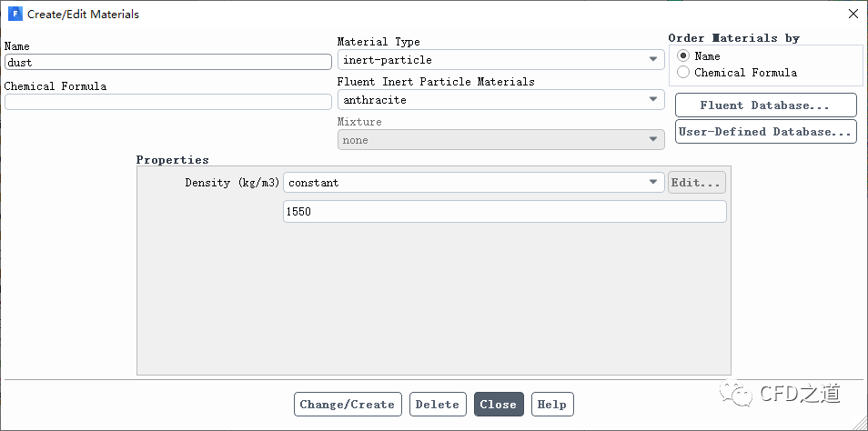The width and height of the screenshot is (868, 431).
Task: Click the Chemical Formula input field
Action: (x=167, y=102)
